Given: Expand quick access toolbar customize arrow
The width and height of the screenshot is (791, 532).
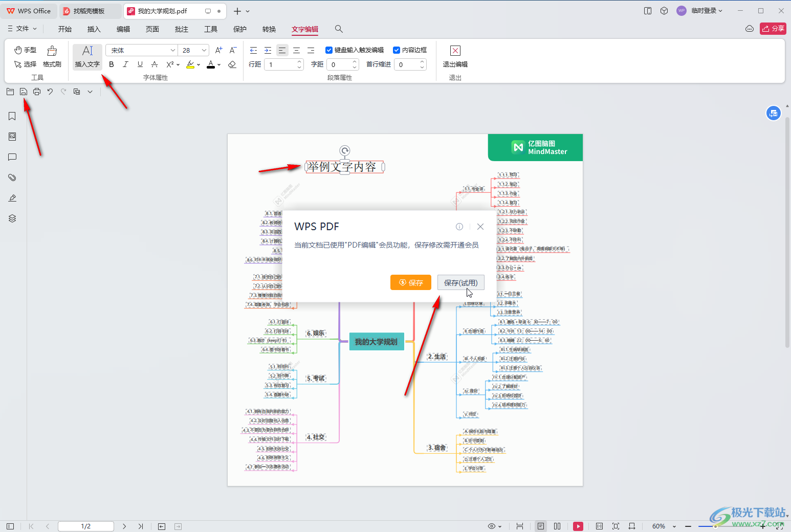Looking at the screenshot, I should click(x=90, y=92).
